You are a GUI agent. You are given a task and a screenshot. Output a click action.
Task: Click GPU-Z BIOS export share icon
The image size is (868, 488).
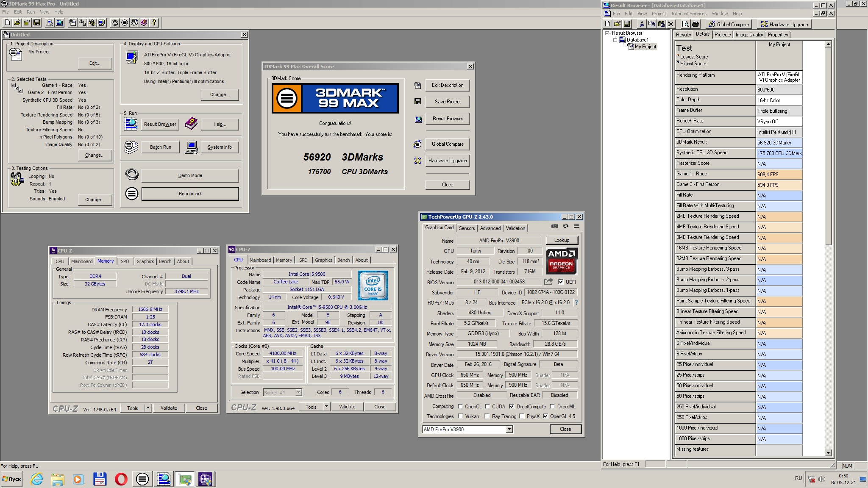coord(549,282)
